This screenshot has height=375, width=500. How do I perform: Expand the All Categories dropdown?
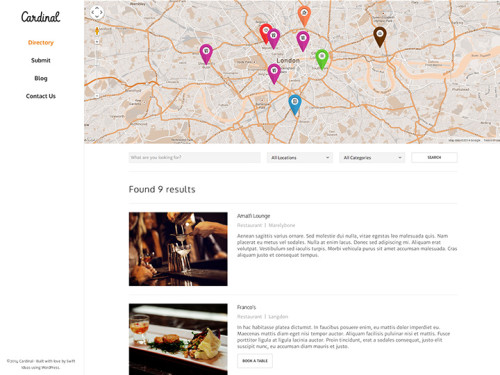[372, 158]
